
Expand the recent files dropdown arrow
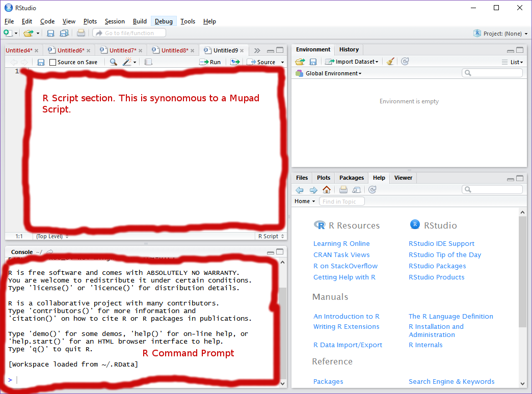point(38,33)
